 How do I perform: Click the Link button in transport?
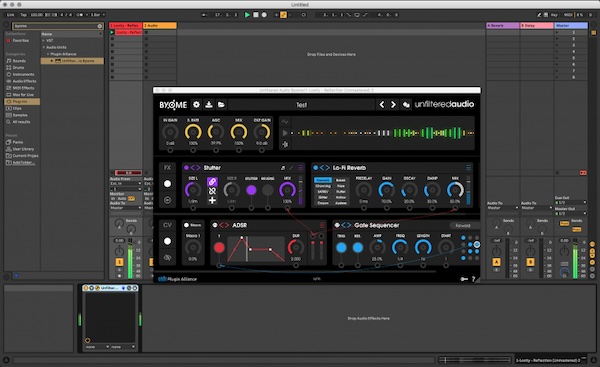[11, 15]
